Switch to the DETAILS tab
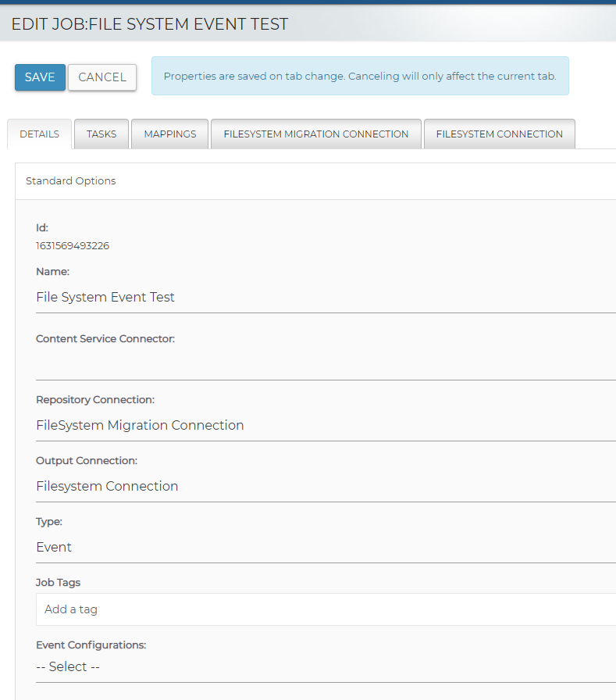This screenshot has height=700, width=616. [x=39, y=134]
